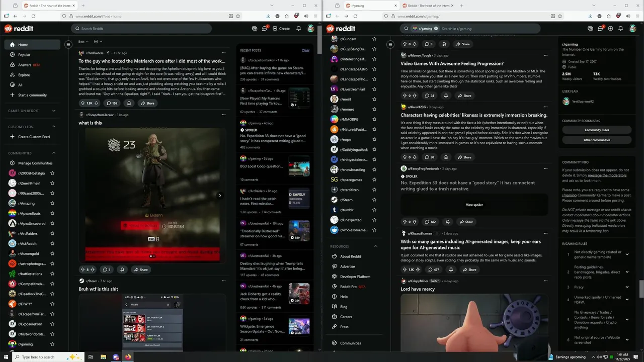
Task: Favorite r/Amazing with its star
Action: click(52, 204)
